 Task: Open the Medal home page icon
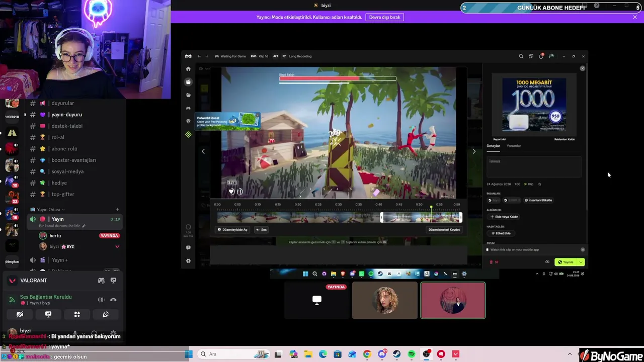tap(188, 69)
